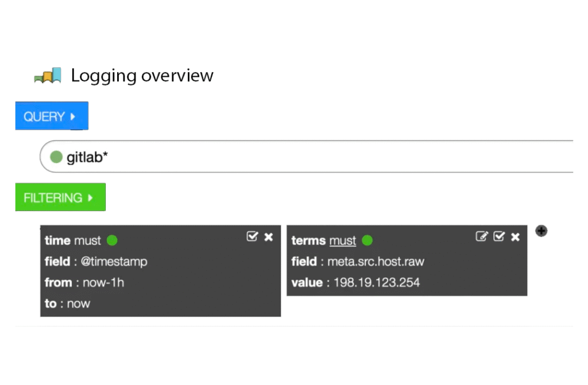Select the meta.src.host.raw field text
The width and height of the screenshot is (588, 385).
[x=376, y=262]
